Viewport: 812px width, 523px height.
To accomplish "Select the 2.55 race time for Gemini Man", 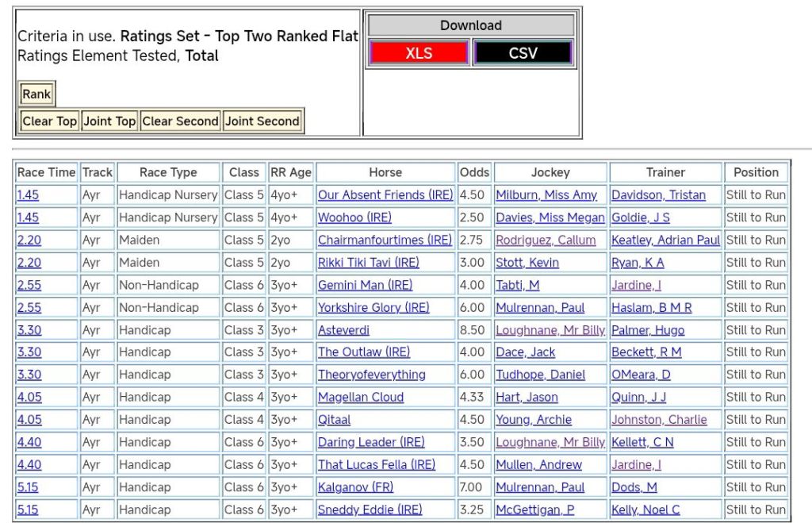I will (x=28, y=285).
